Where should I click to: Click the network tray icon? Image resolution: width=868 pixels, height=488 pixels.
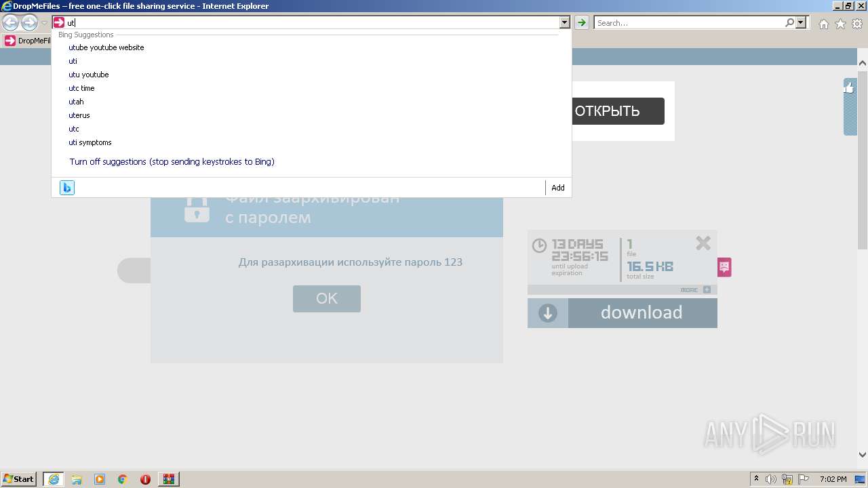pyautogui.click(x=787, y=479)
